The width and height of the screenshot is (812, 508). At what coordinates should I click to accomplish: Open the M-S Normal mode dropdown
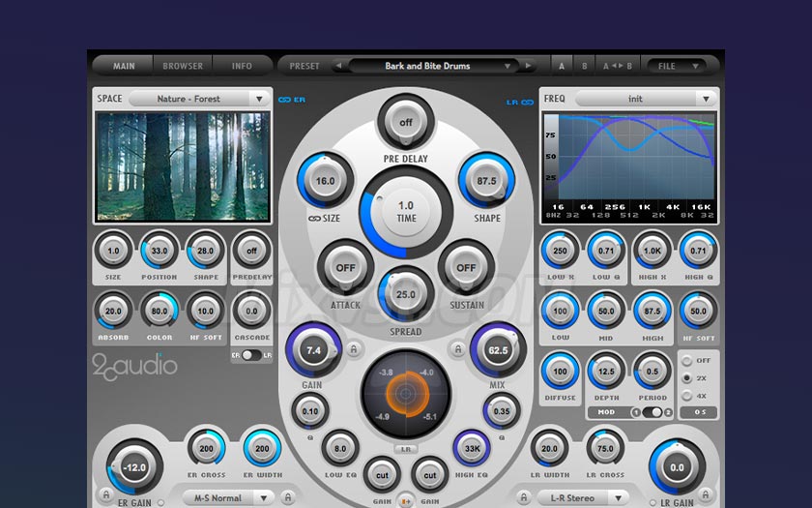tap(228, 497)
